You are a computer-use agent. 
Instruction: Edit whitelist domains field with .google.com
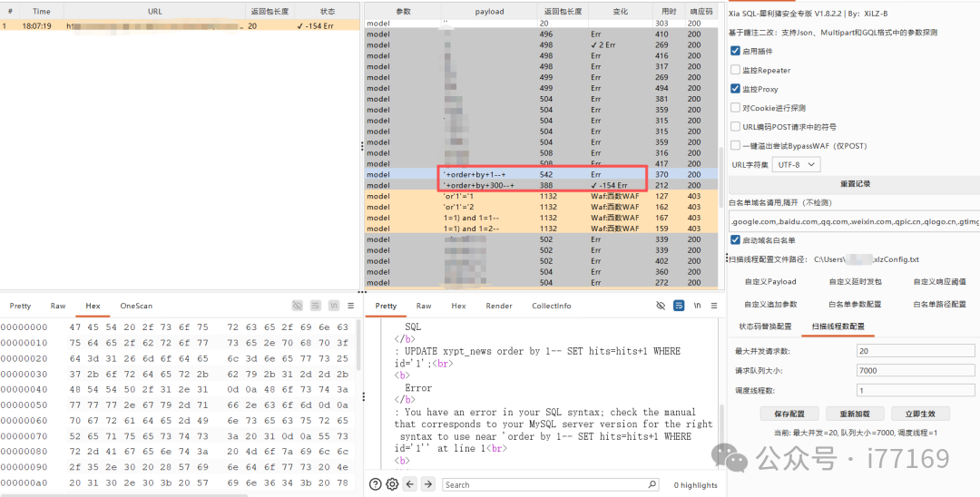[x=855, y=221]
